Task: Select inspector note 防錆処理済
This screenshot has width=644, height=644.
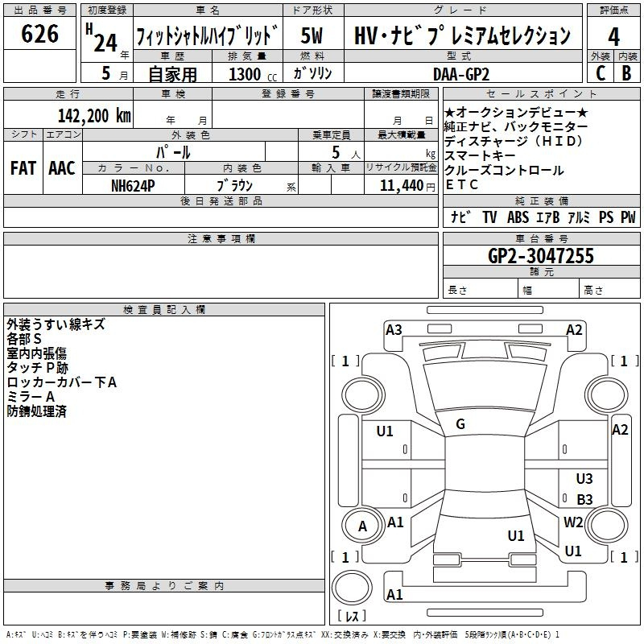Action: click(x=36, y=411)
